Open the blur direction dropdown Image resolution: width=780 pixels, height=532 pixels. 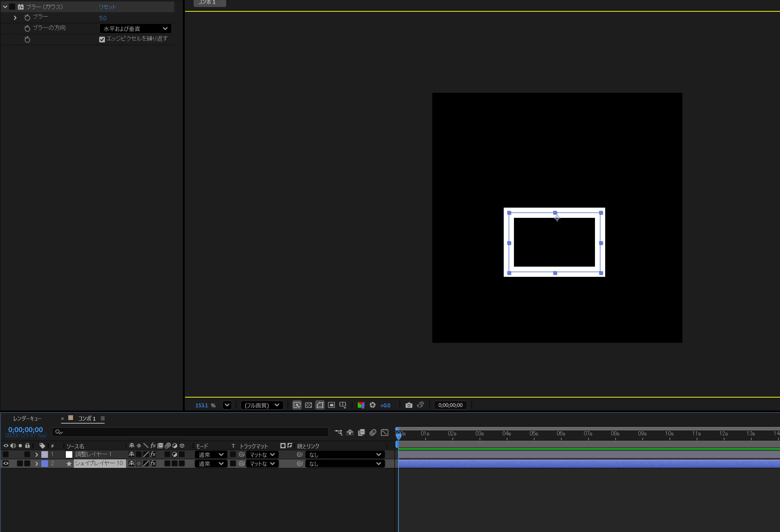(x=135, y=28)
